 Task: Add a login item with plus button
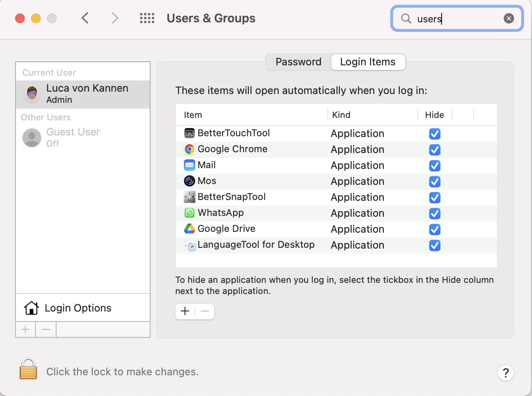pos(185,312)
